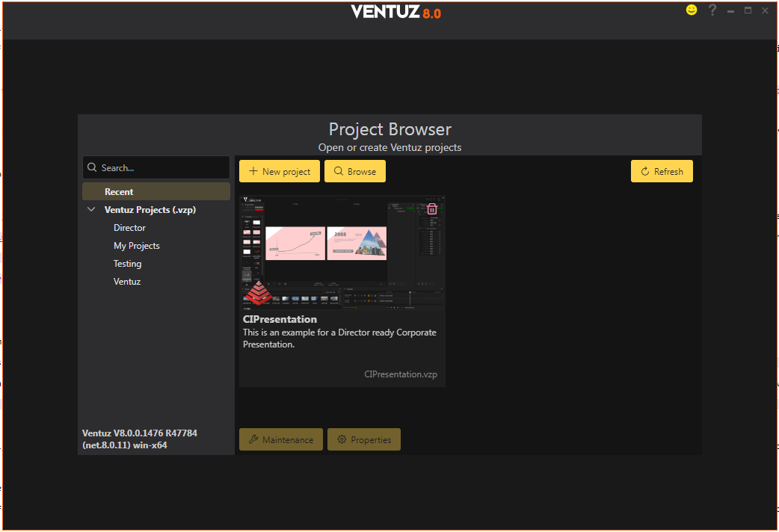
Task: Click the red Ventuz project badge on thumbnail
Action: [258, 294]
